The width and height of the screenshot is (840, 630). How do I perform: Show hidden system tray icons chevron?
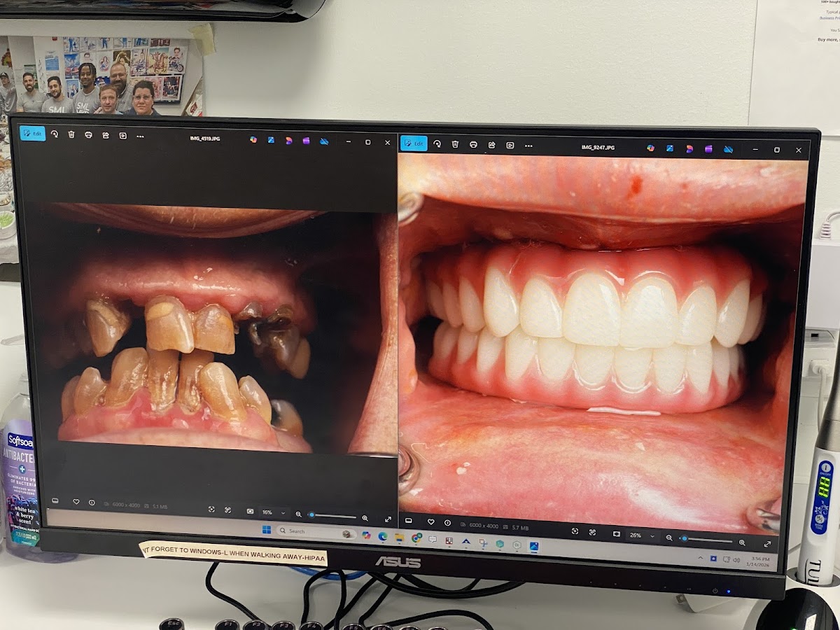point(702,557)
